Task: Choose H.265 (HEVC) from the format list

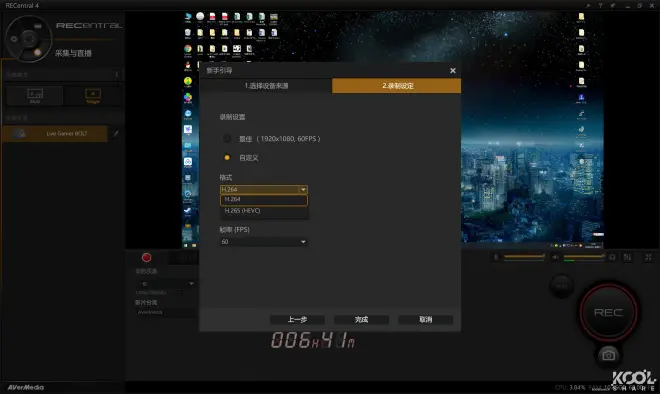Action: click(264, 210)
